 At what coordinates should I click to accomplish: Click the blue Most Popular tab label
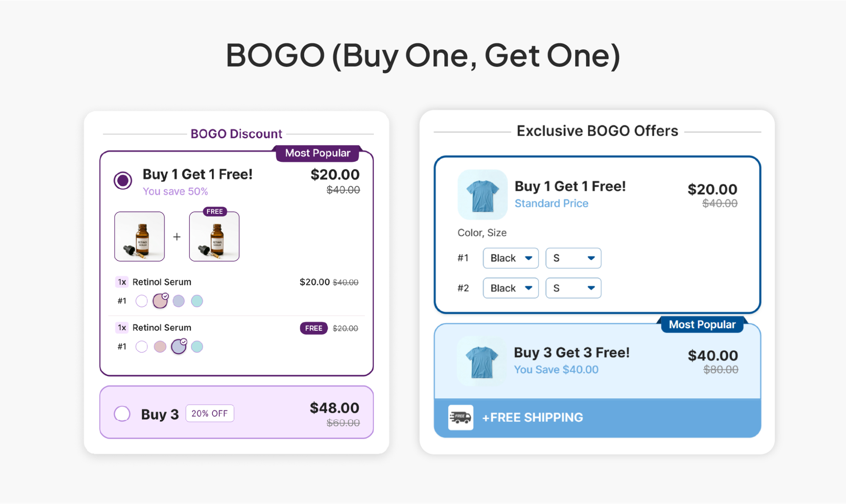click(x=702, y=324)
